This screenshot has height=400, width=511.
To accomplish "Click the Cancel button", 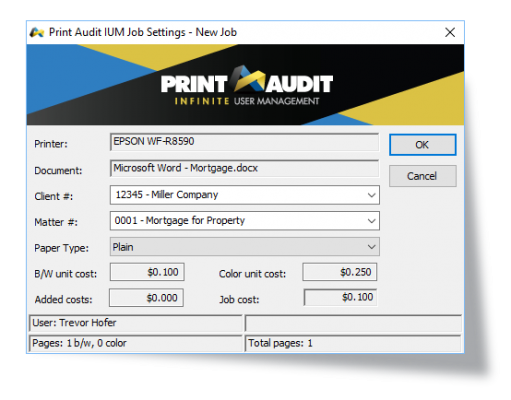I will [422, 176].
